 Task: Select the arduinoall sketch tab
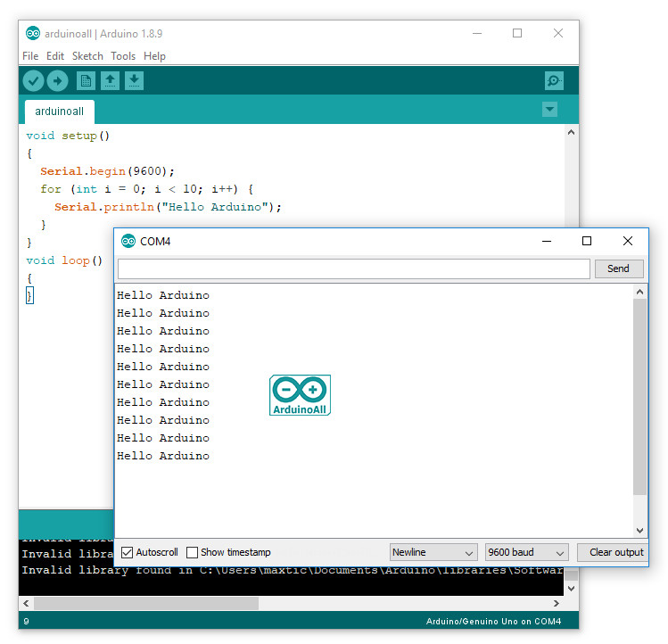tap(59, 111)
